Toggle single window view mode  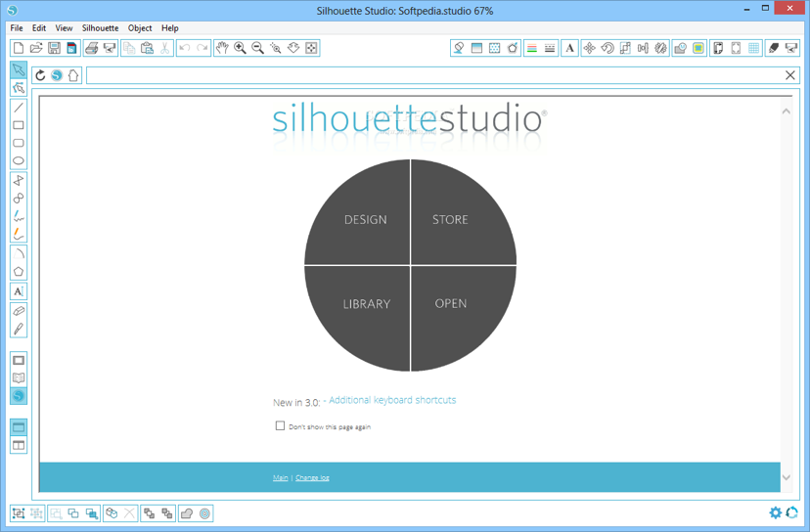[19, 427]
